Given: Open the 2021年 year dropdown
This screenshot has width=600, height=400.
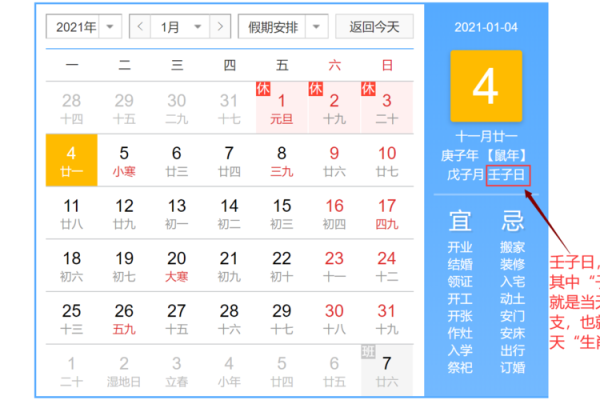Looking at the screenshot, I should (82, 26).
